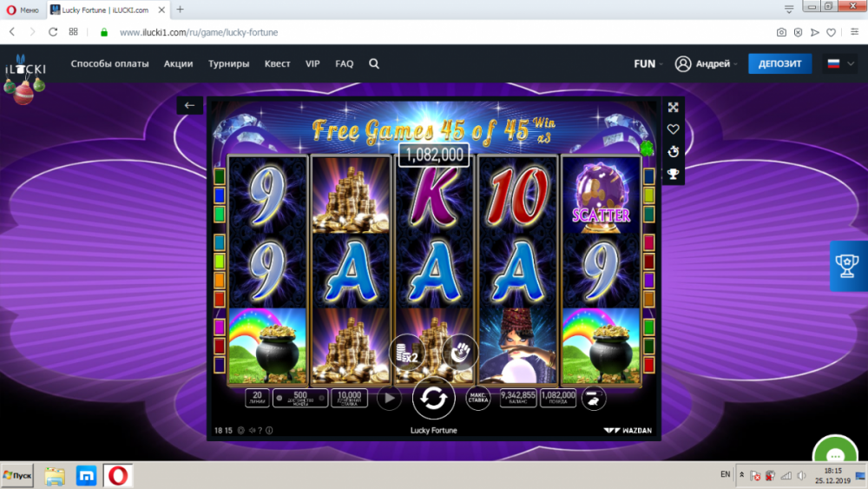The width and height of the screenshot is (868, 489).
Task: Go to the Акции page
Action: pos(178,63)
